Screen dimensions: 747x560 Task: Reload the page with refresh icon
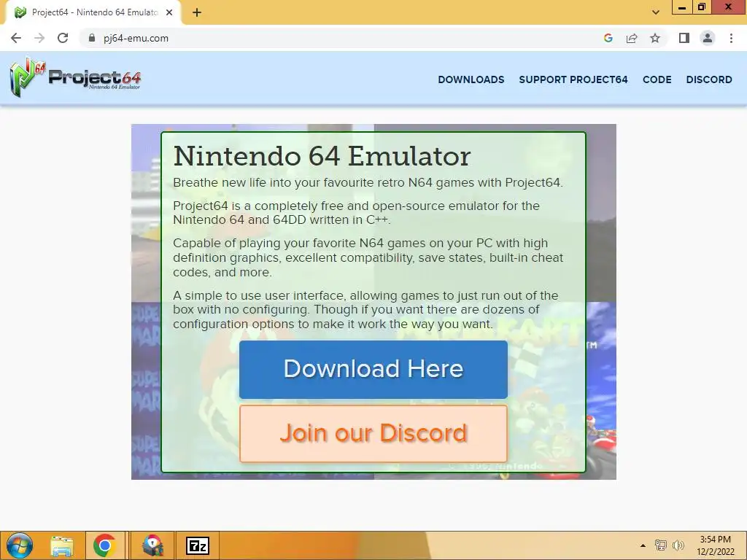pyautogui.click(x=63, y=38)
